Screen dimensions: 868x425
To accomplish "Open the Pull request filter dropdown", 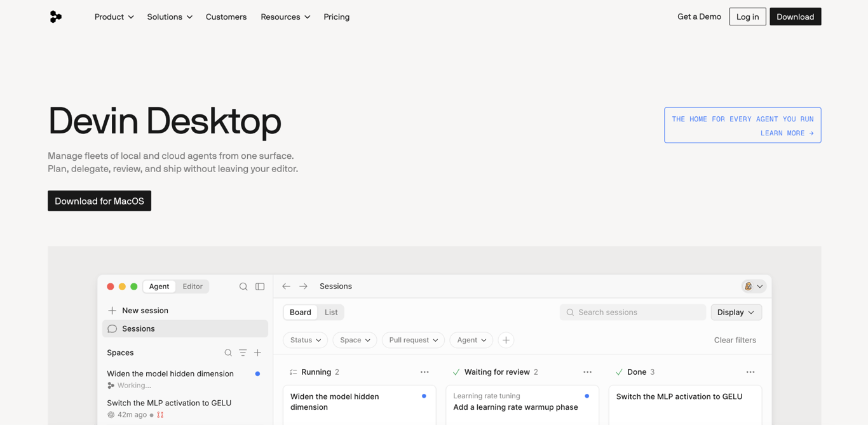I will pos(413,340).
